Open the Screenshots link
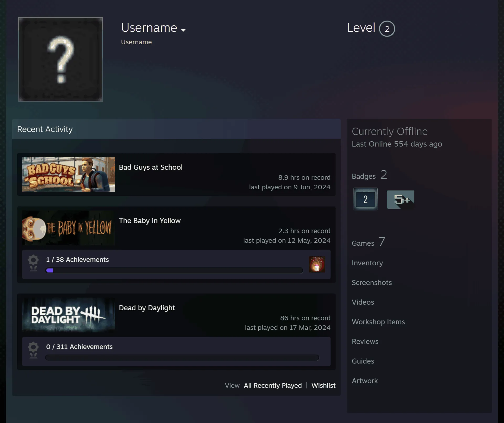The width and height of the screenshot is (504, 423). 372,283
